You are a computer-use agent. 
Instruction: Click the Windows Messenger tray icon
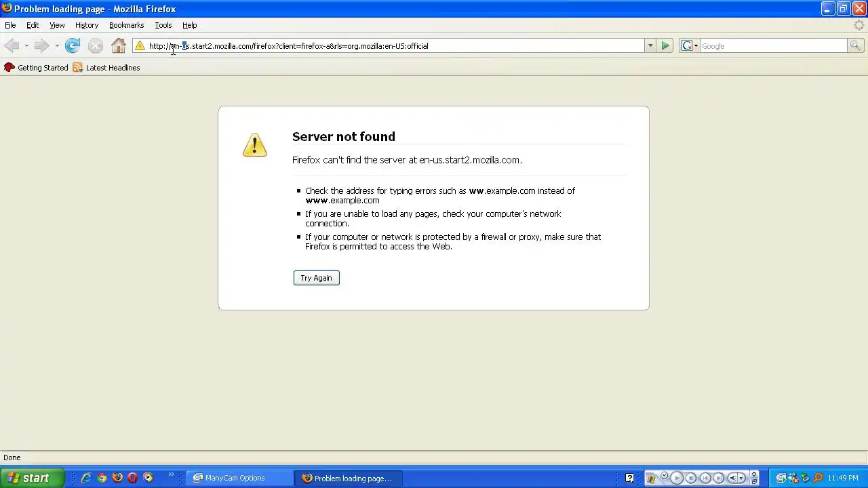793,478
